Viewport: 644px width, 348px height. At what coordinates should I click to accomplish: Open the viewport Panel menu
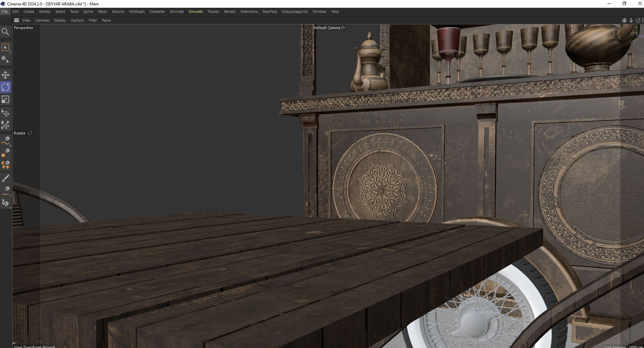[106, 20]
